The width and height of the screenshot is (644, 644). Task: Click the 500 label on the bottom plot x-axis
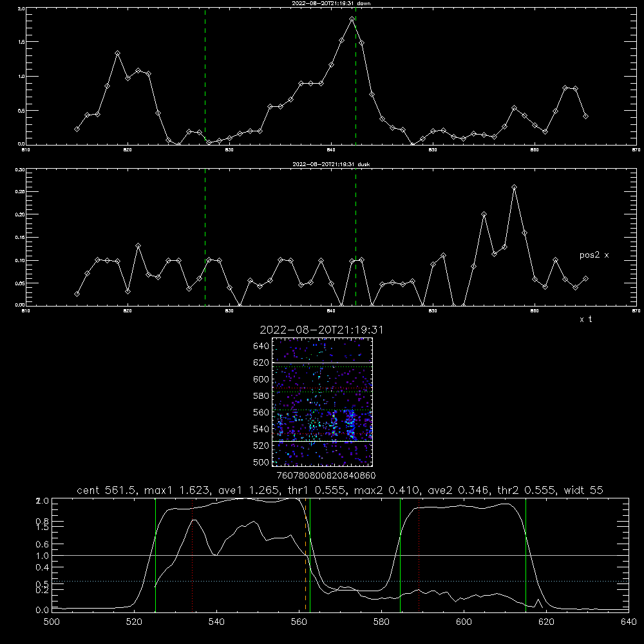(52, 622)
